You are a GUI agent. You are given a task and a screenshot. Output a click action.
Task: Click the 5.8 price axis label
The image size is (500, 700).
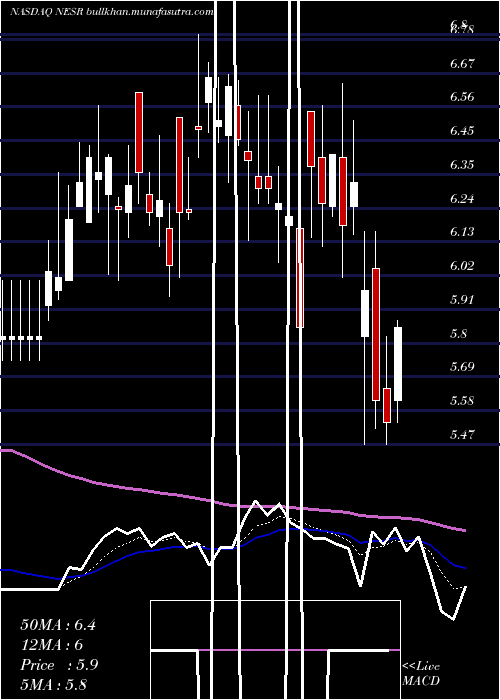click(x=459, y=333)
